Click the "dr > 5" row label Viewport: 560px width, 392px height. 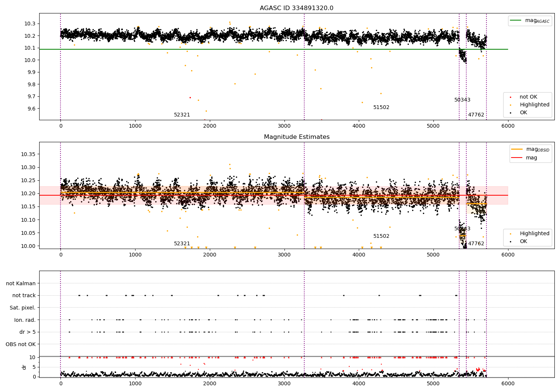coord(28,332)
